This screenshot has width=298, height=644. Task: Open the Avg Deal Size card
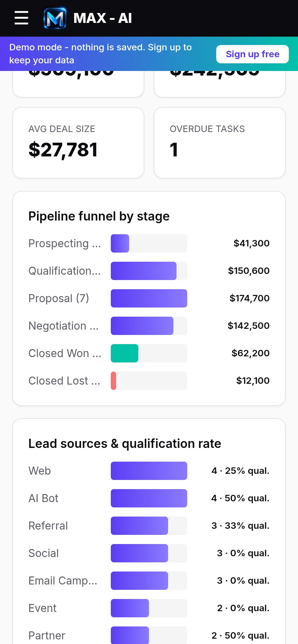(x=78, y=143)
